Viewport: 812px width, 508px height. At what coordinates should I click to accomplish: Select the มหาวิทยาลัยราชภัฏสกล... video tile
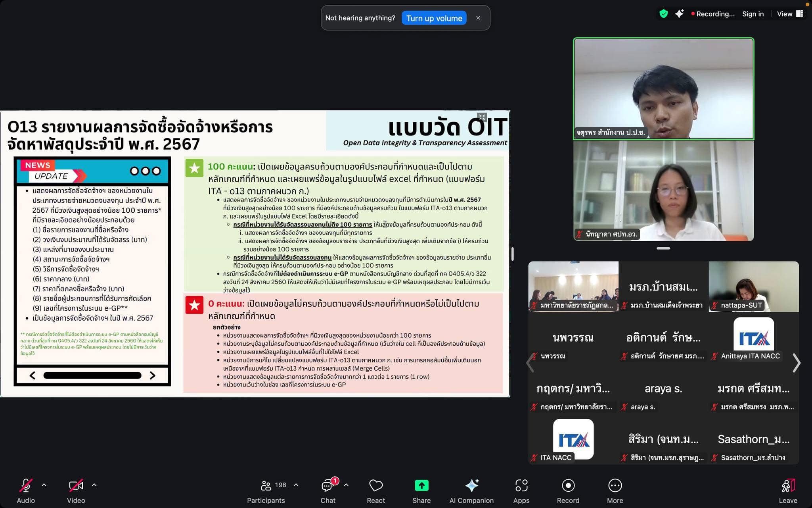point(573,286)
